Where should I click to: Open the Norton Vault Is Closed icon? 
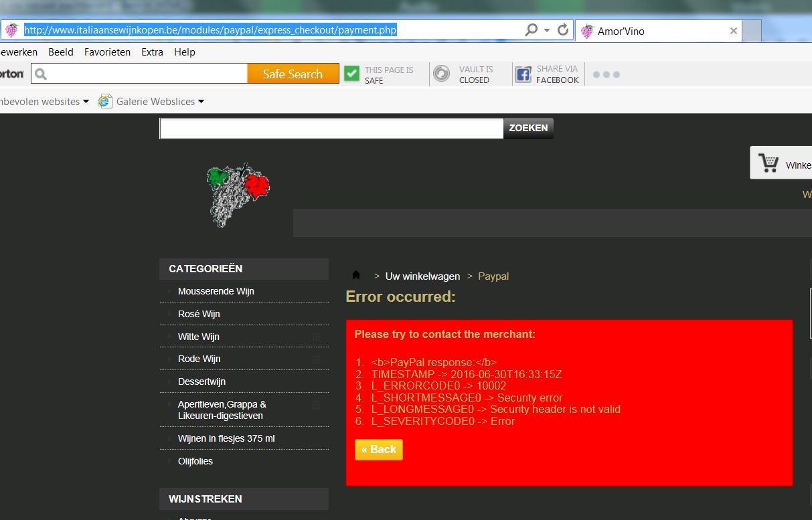coord(441,74)
